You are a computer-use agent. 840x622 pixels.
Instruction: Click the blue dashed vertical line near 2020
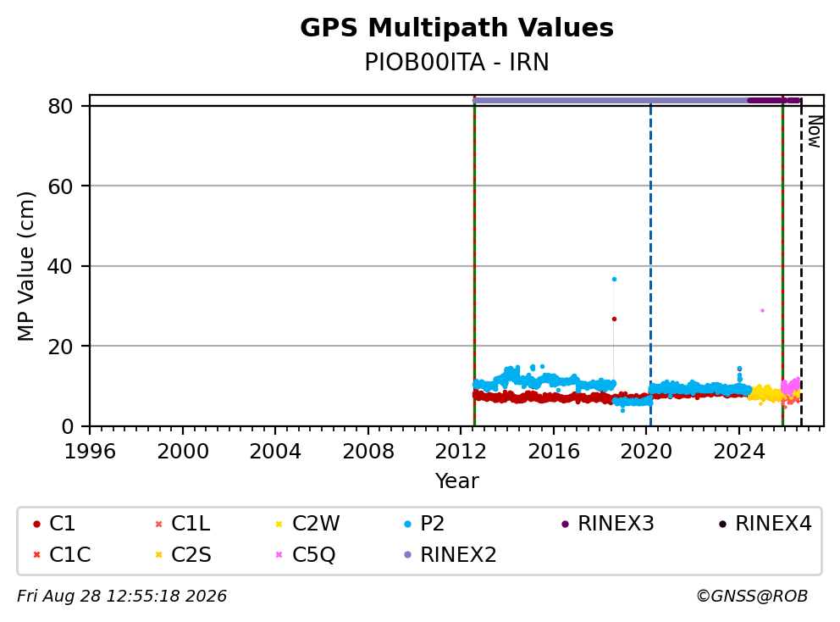650,268
